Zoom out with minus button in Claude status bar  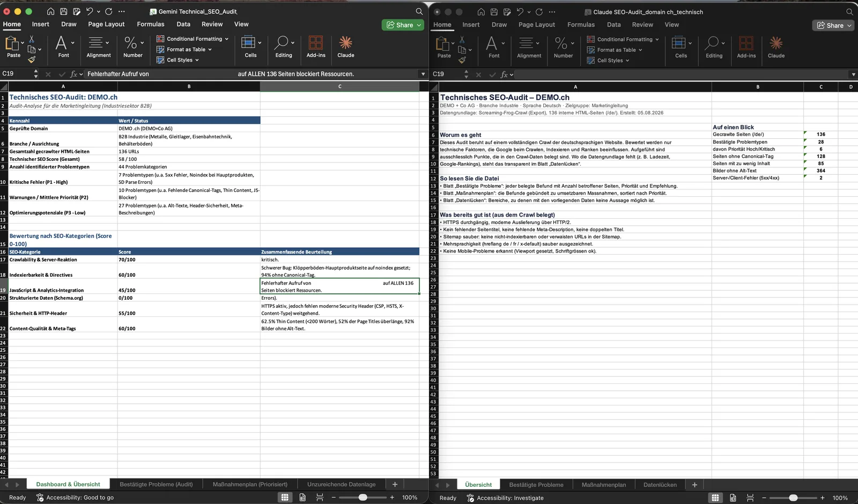[x=764, y=498]
